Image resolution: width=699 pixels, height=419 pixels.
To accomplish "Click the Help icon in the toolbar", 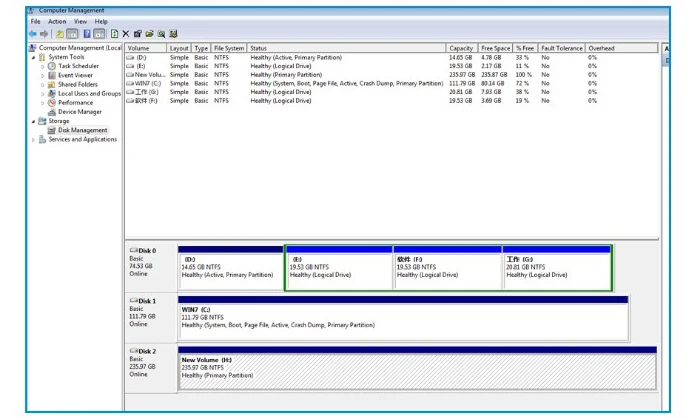I will (88, 33).
